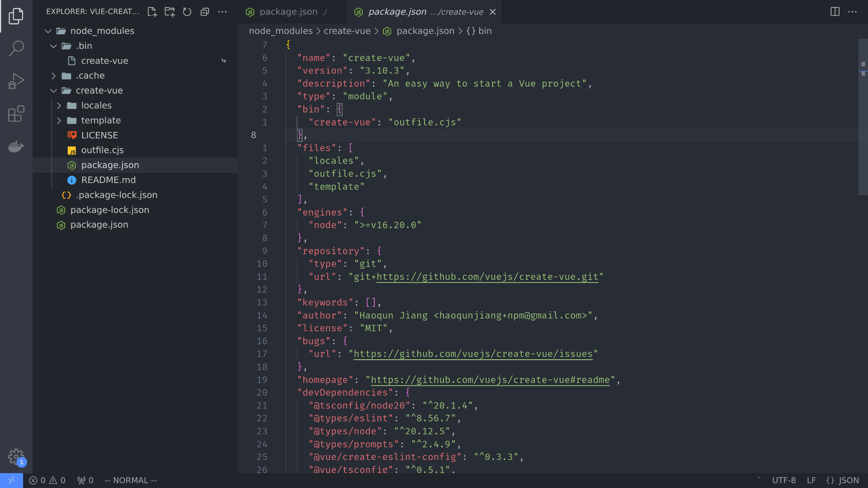Viewport: 868px width, 488px height.
Task: Create a new folder in the Explorer
Action: (170, 12)
